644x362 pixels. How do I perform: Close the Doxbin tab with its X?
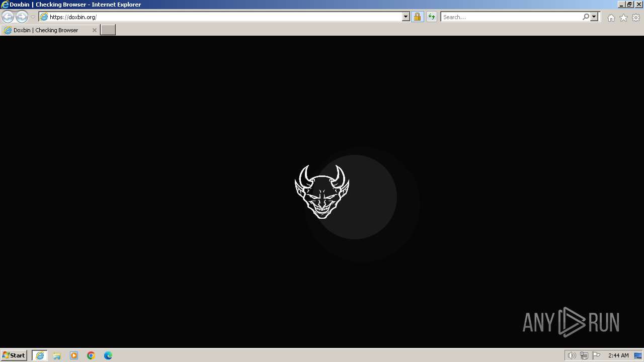(94, 30)
